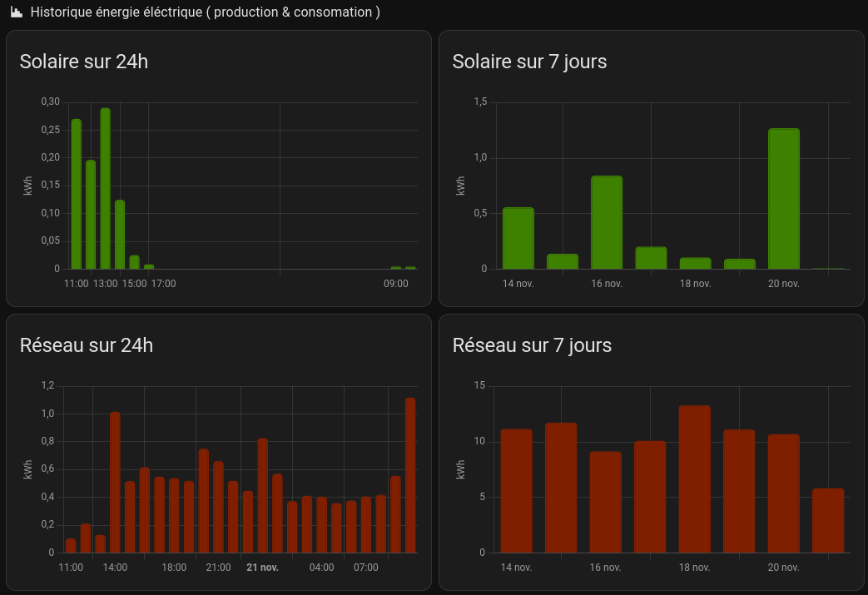Click the Historique énergie éléctrique section title
Viewport: 868px width, 595px height.
(205, 12)
